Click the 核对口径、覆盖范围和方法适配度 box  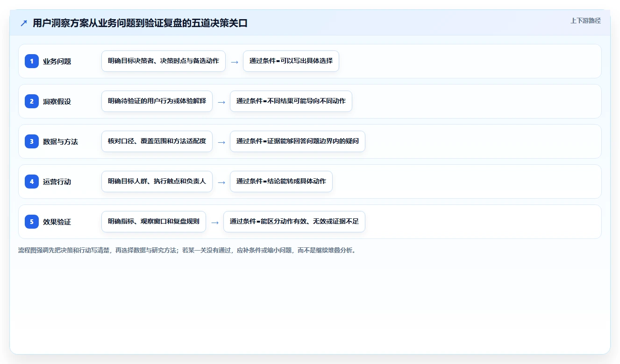pos(157,141)
